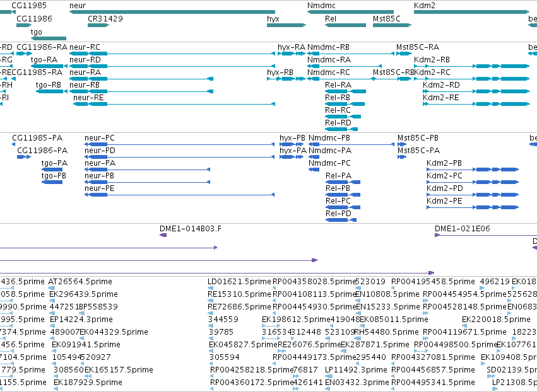The width and height of the screenshot is (537, 392).
Task: Open transcript neur-RC
Action: 85,47
